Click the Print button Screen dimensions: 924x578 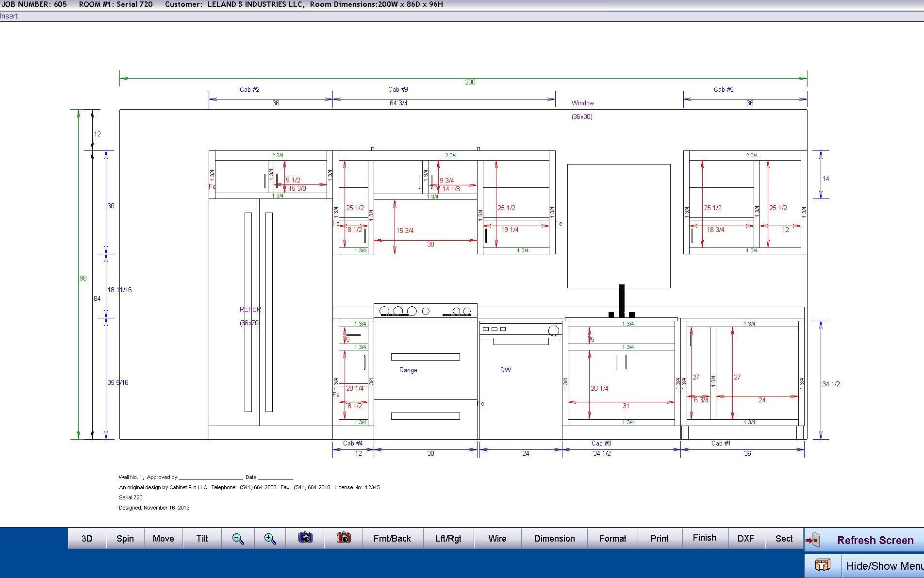point(660,539)
